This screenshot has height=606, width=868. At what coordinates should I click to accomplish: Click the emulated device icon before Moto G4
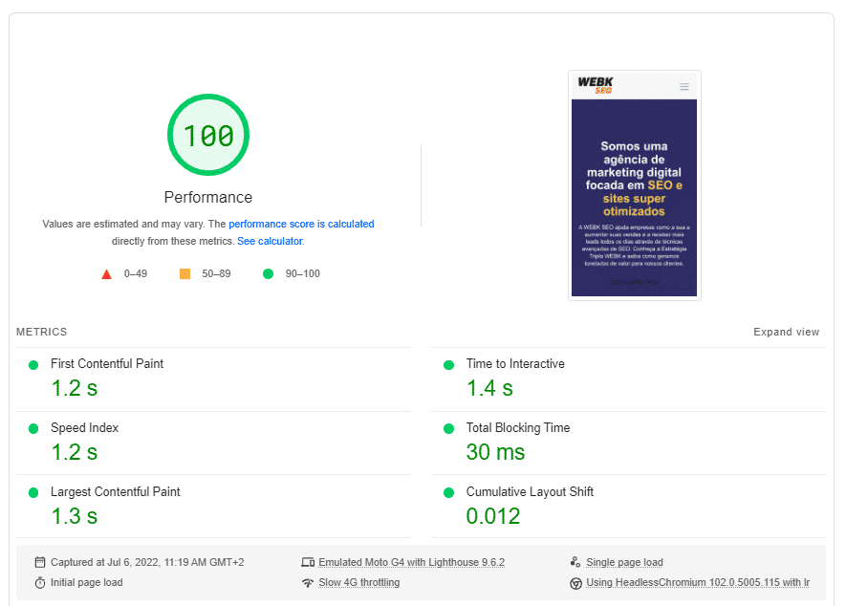coord(308,562)
